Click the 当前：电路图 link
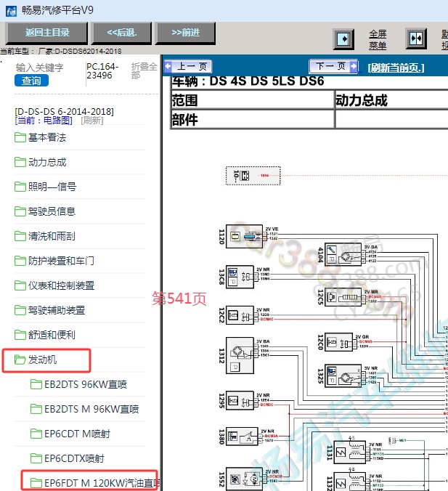The width and height of the screenshot is (448, 491). pyautogui.click(x=44, y=121)
